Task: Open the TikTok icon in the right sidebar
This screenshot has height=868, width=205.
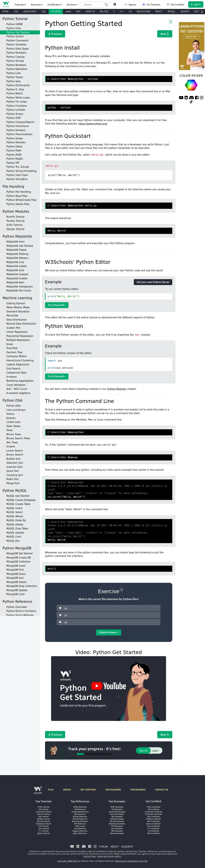Action: (x=191, y=102)
